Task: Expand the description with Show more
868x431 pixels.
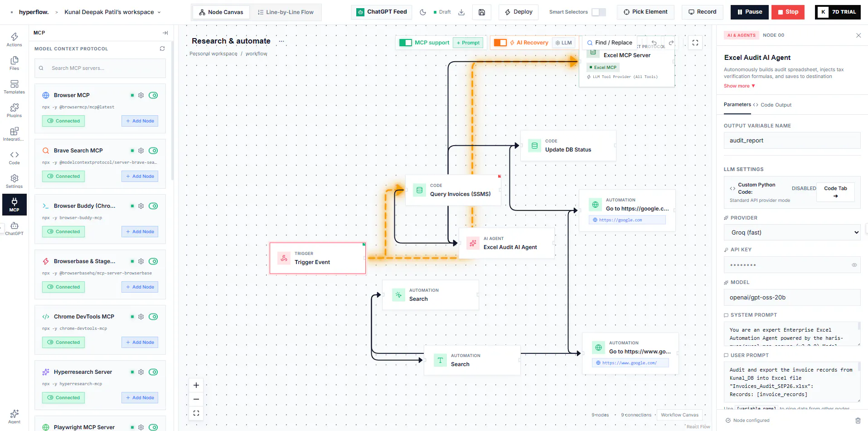Action: [x=739, y=86]
